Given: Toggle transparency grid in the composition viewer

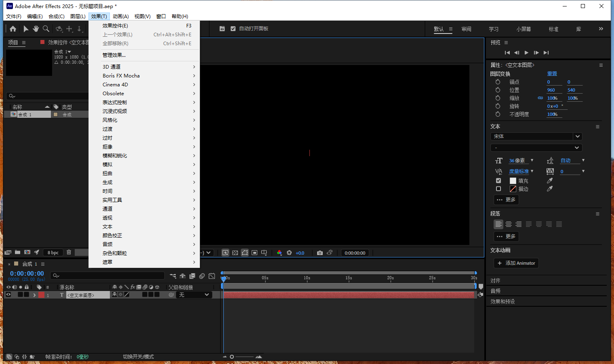Looking at the screenshot, I should coord(235,253).
